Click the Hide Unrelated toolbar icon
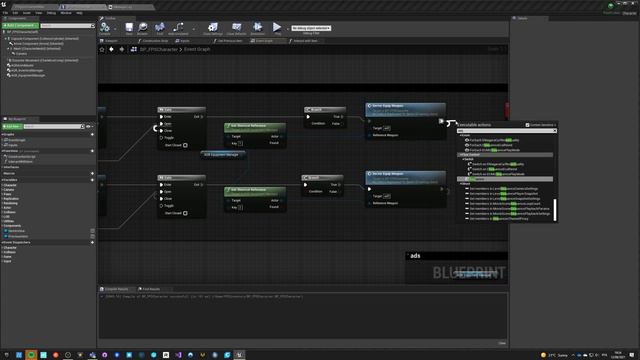This screenshot has height=360, width=640. [178, 27]
